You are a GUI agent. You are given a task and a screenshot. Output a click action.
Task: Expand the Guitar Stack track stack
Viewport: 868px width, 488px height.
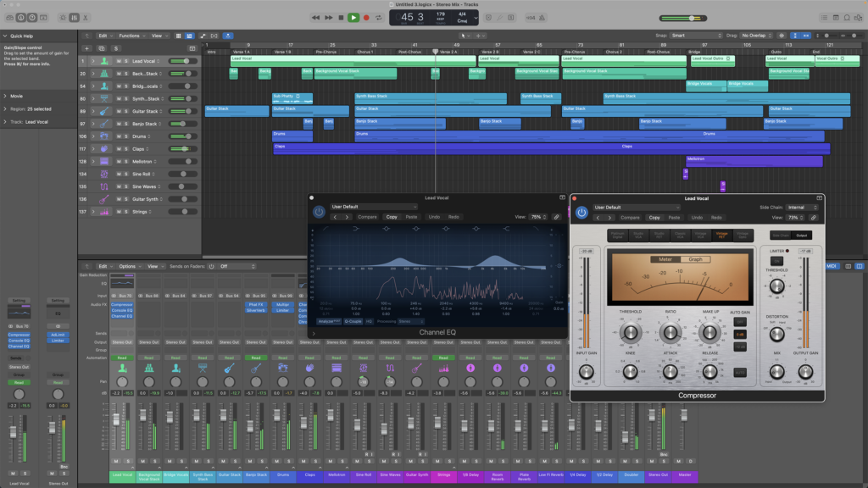click(x=93, y=111)
